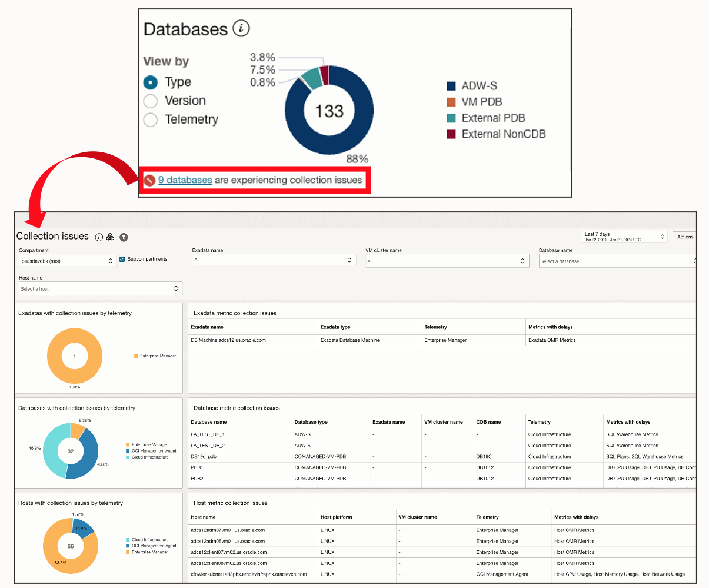Select the Version view option

pyautogui.click(x=151, y=101)
